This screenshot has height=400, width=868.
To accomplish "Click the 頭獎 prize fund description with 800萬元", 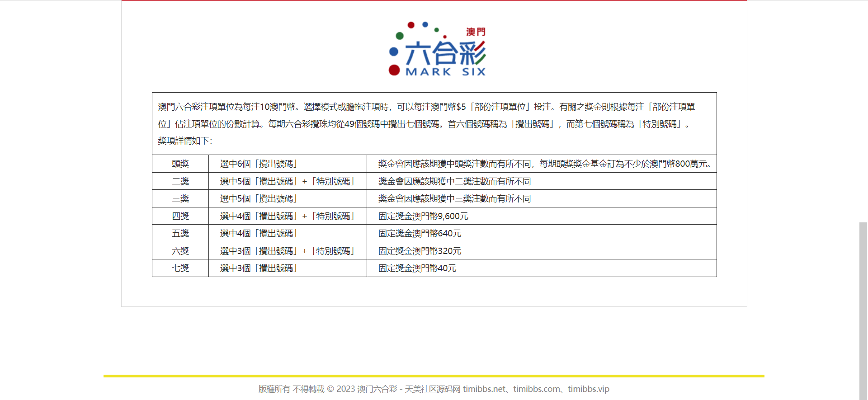I will [542, 164].
